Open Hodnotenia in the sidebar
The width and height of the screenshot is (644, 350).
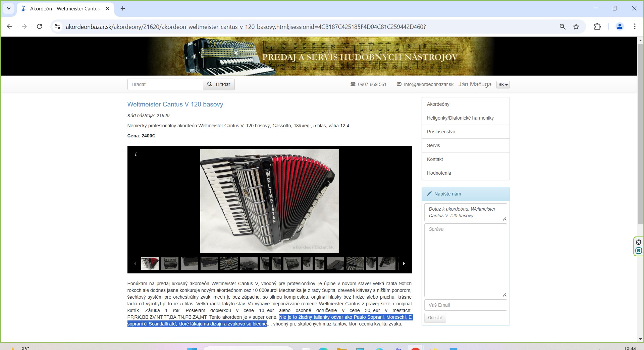[466, 173]
